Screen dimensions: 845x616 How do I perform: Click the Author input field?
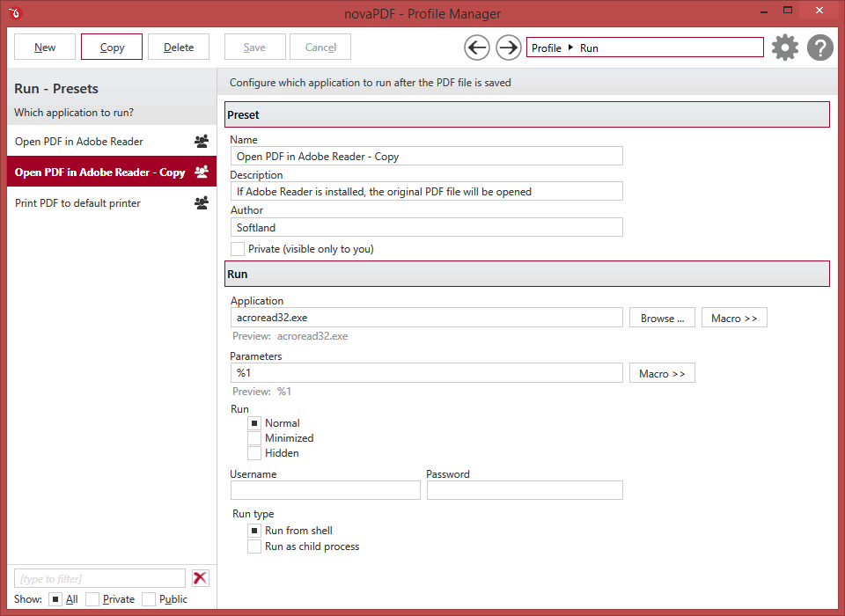point(426,227)
